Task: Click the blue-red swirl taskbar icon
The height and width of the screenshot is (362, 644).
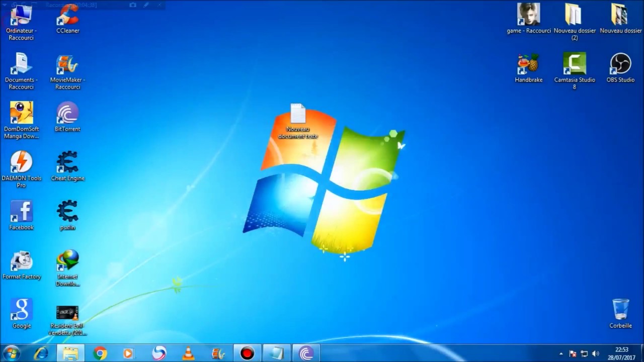Action: click(x=159, y=353)
